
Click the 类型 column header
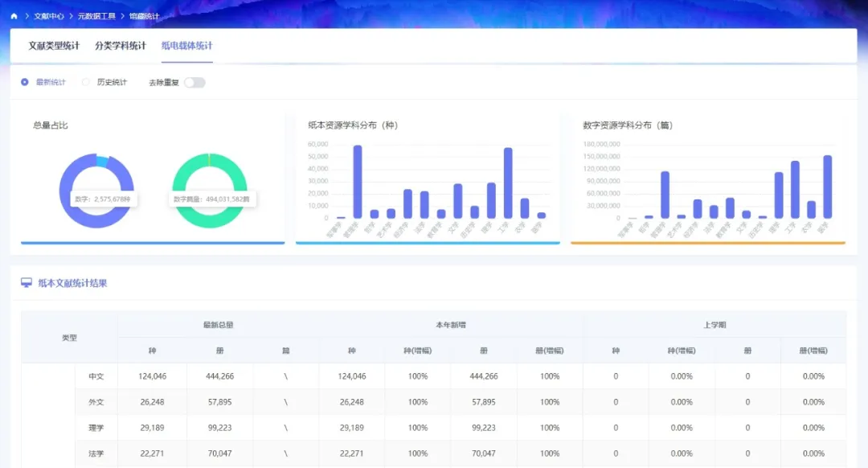(x=69, y=337)
